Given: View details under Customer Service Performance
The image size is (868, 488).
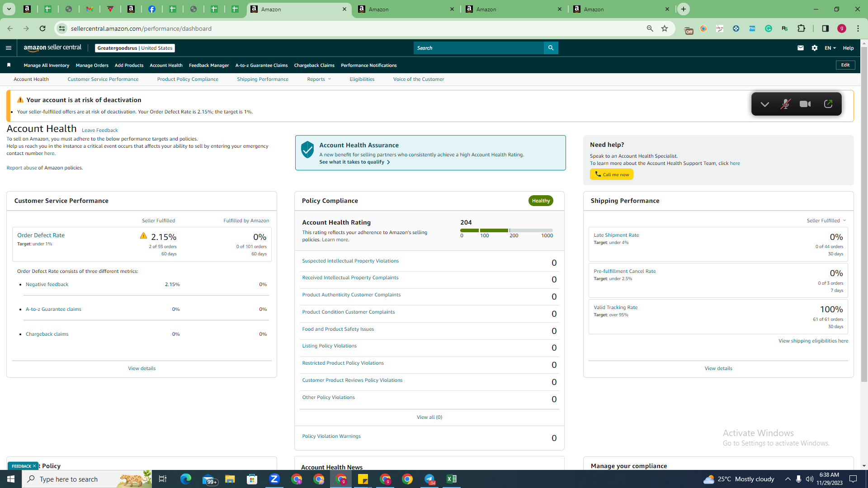Looking at the screenshot, I should (142, 368).
